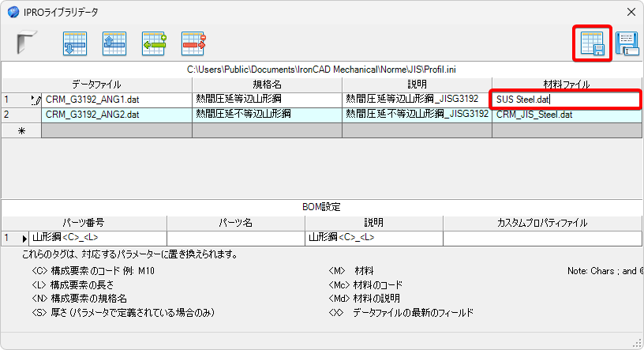This screenshot has height=350, width=644.
Task: Edit the SUS Steel.dat material file cell
Action: (x=566, y=100)
